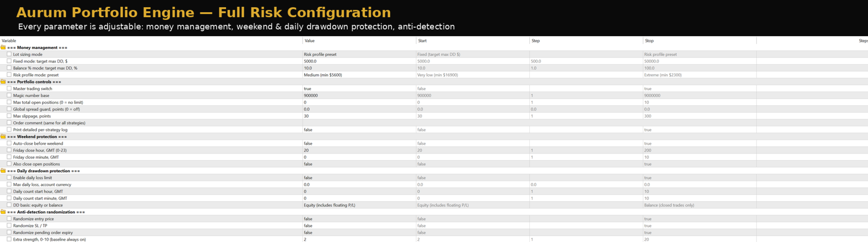Check Daily count start minute checkbox
The image size is (868, 242).
pyautogui.click(x=9, y=198)
